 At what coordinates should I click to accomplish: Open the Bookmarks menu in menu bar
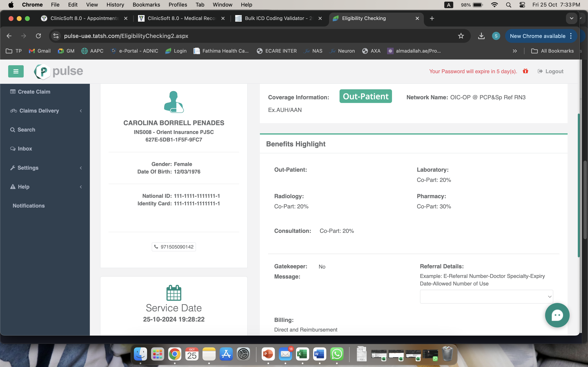[146, 5]
